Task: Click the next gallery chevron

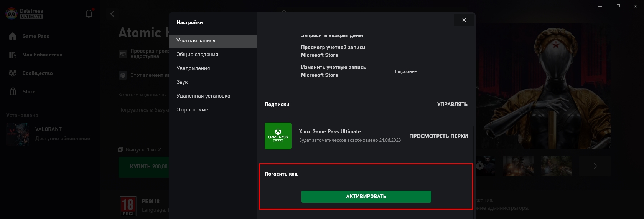Action: pyautogui.click(x=595, y=166)
